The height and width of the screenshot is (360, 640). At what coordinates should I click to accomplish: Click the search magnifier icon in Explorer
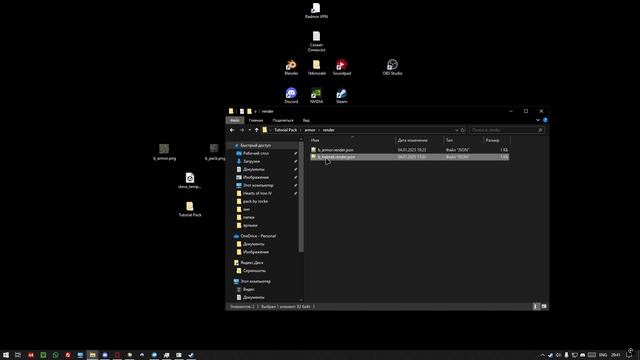(540, 130)
